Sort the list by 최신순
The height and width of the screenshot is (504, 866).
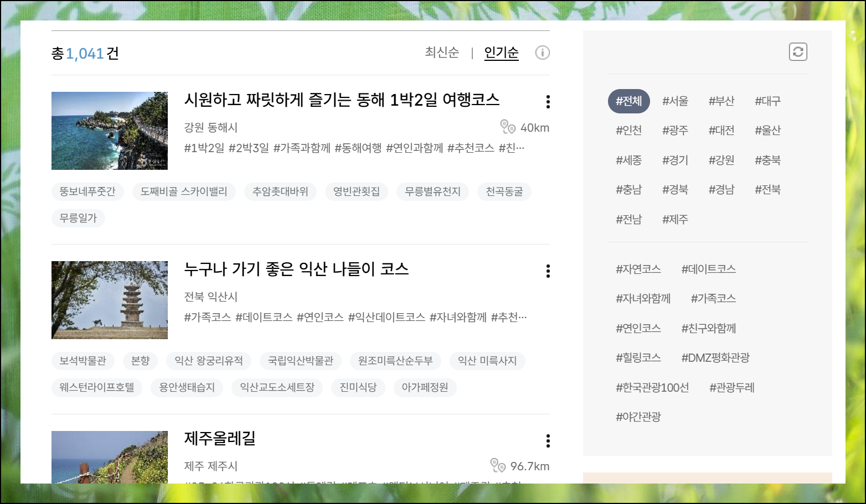[442, 53]
